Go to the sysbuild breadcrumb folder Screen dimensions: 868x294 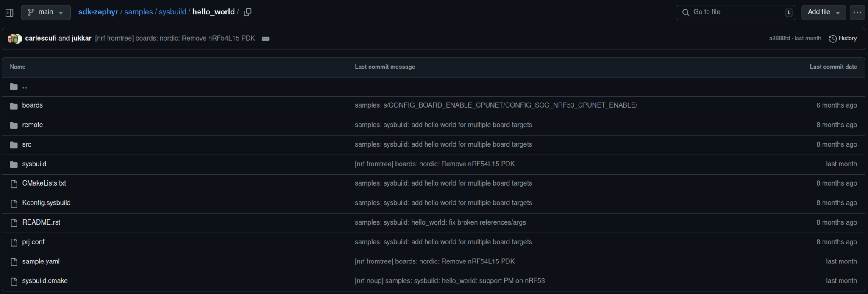coord(172,12)
